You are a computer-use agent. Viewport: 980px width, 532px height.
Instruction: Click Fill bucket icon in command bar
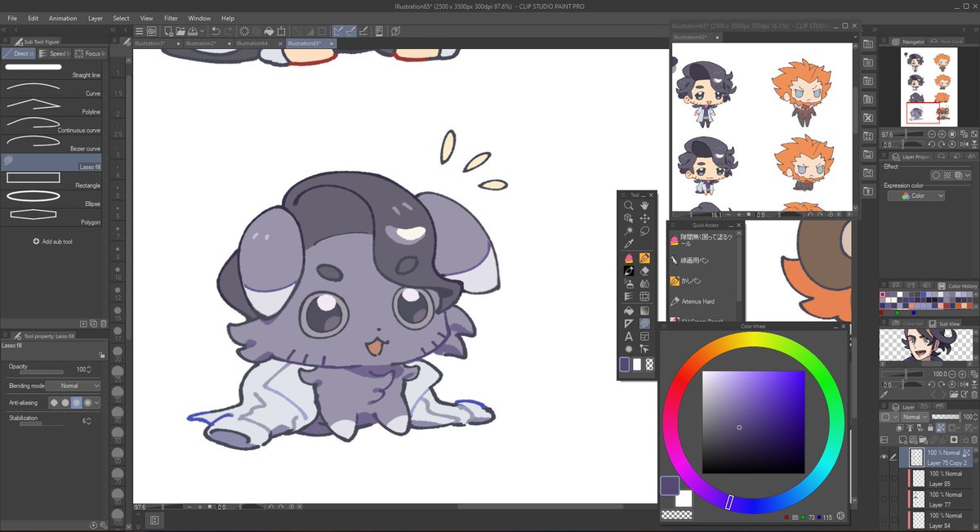pos(269,31)
